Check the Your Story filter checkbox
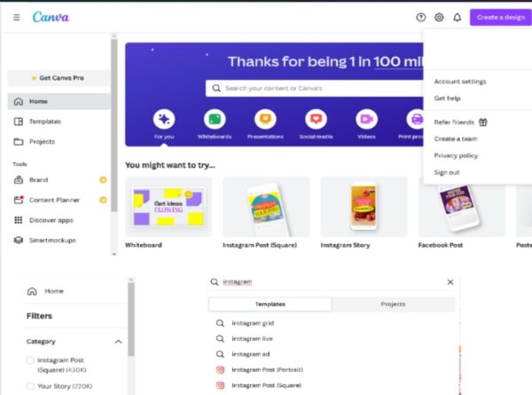Image resolution: width=532 pixels, height=395 pixels. (31, 386)
